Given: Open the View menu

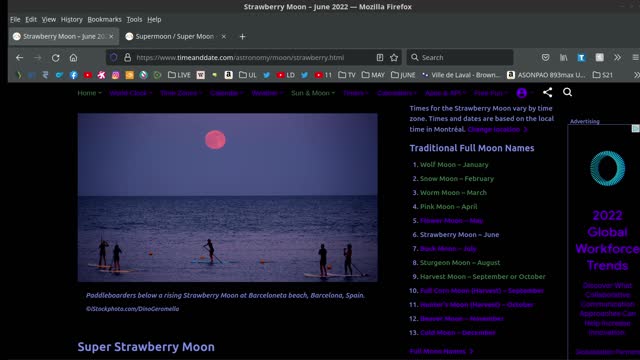Looking at the screenshot, I should (49, 20).
